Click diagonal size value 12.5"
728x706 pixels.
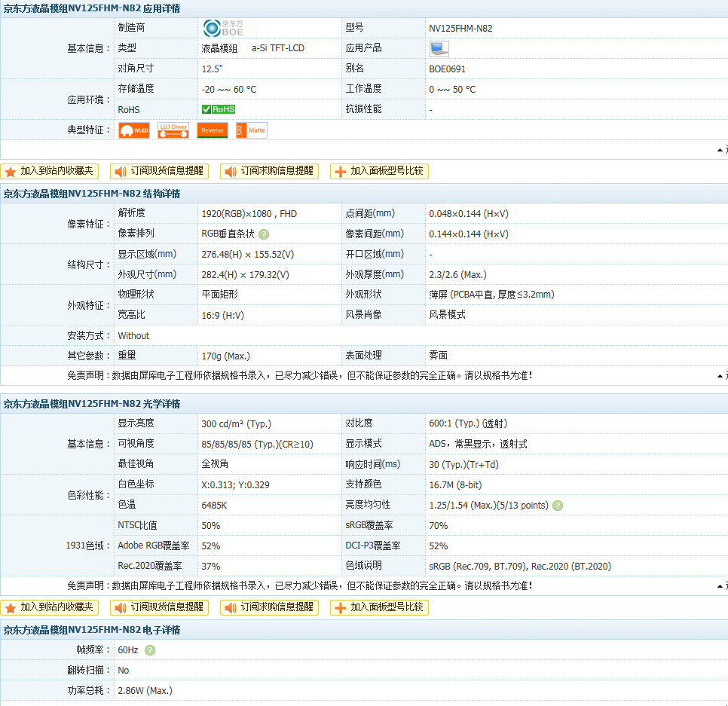[213, 69]
